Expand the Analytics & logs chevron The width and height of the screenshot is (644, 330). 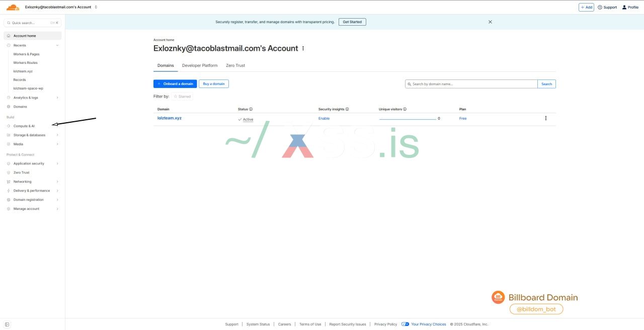pos(57,98)
